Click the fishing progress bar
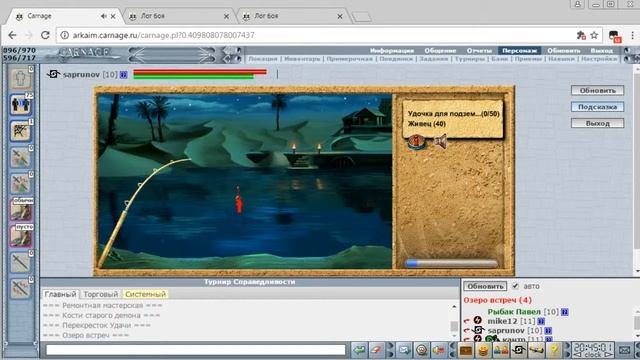This screenshot has height=360, width=640. pyautogui.click(x=451, y=264)
